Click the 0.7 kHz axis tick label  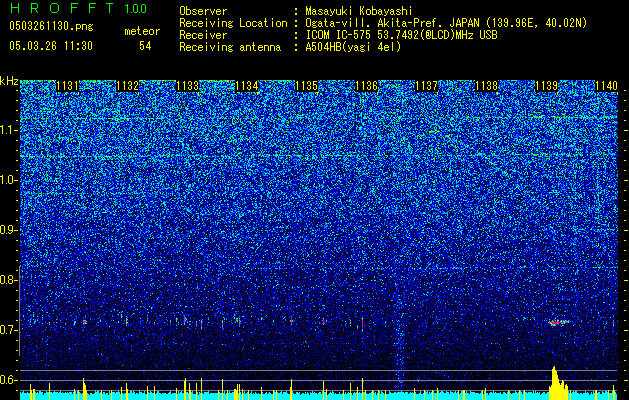coord(8,330)
